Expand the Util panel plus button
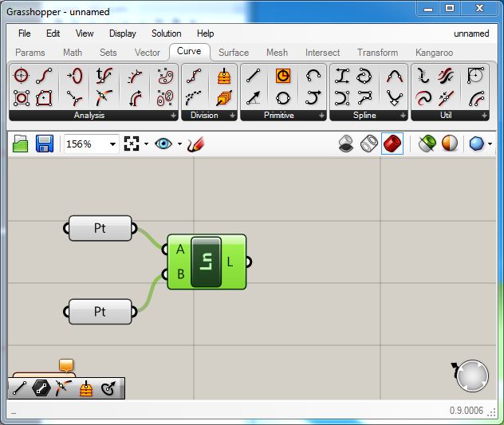Viewport: 504px width, 425px height. coord(484,116)
